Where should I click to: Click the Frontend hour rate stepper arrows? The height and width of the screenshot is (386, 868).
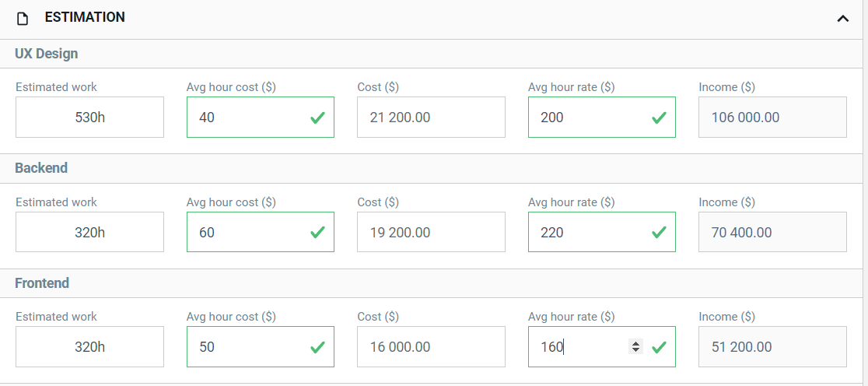click(x=635, y=347)
